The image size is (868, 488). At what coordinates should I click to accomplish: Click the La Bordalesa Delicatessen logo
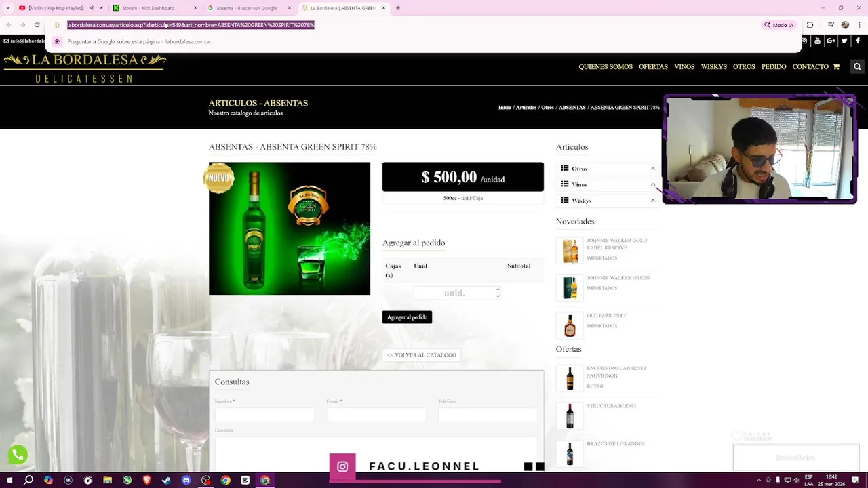click(x=85, y=68)
